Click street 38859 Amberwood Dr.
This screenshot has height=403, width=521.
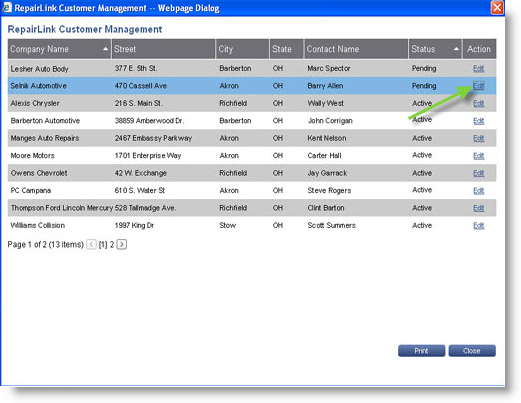(149, 121)
